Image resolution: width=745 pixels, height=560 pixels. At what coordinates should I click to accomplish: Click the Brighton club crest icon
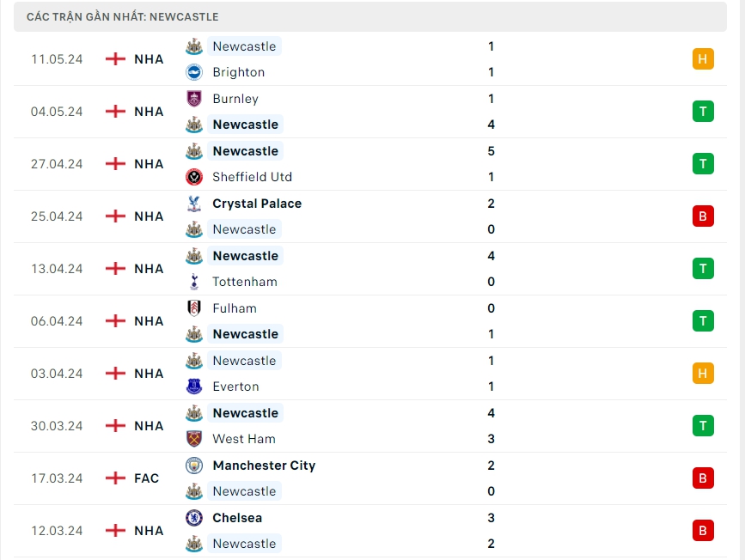(194, 72)
